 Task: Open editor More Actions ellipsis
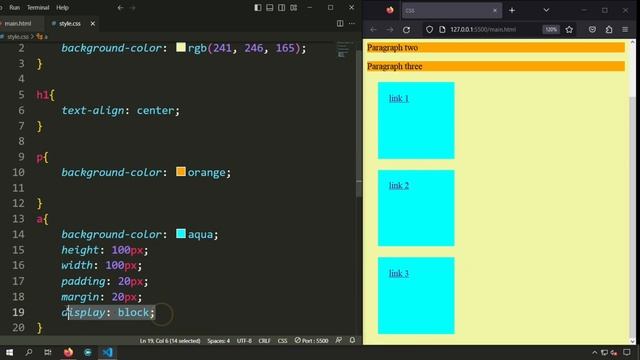pyautogui.click(x=352, y=23)
